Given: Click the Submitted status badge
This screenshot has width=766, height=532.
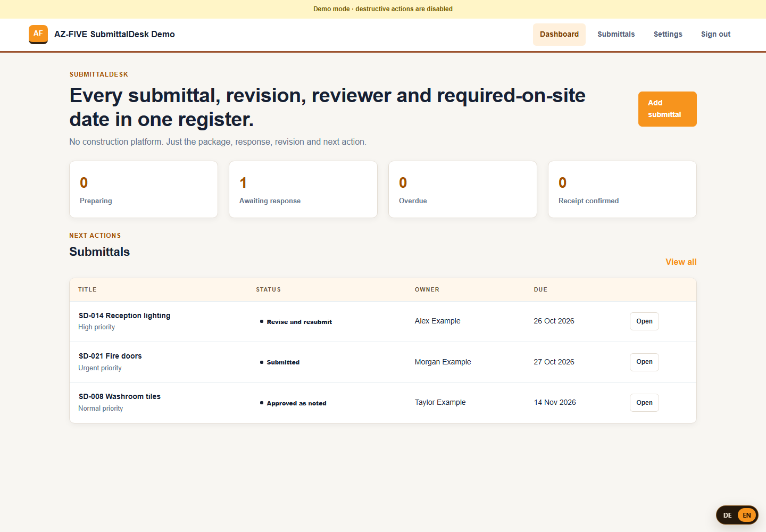Looking at the screenshot, I should pos(280,362).
